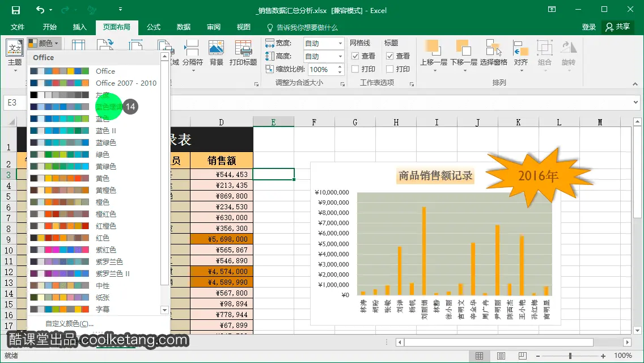Click cell with ¥5,698,000
This screenshot has height=363, width=644.
click(x=221, y=239)
